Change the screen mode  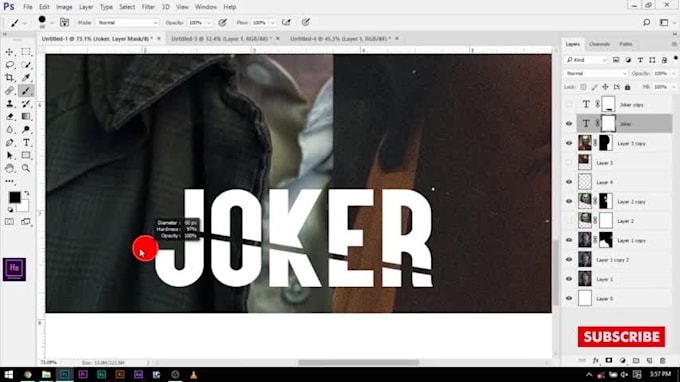26,222
